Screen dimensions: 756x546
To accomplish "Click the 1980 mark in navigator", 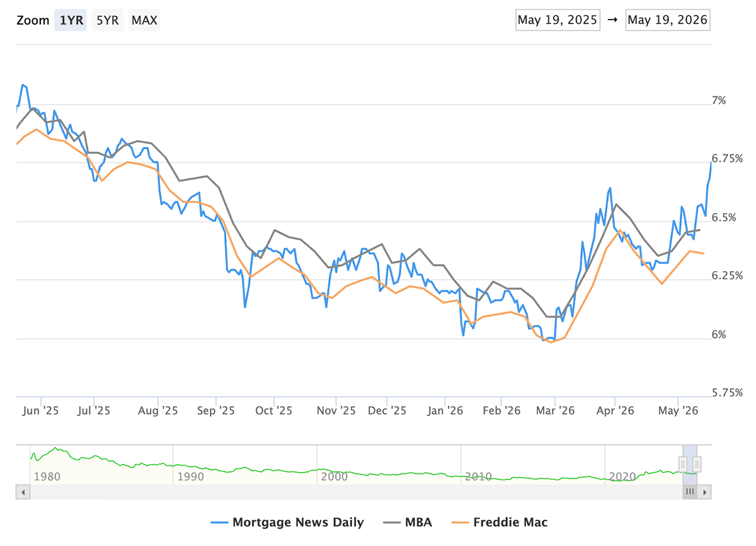I will click(x=47, y=477).
